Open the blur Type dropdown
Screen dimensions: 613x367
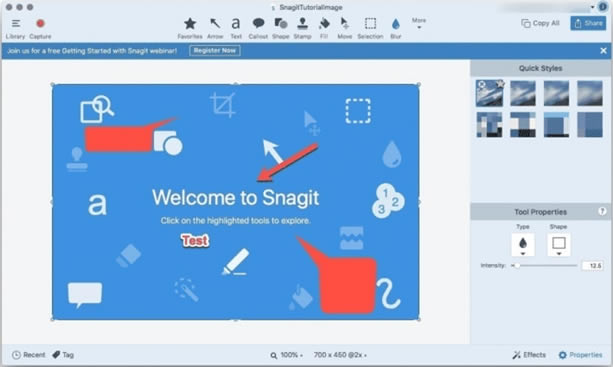(523, 245)
